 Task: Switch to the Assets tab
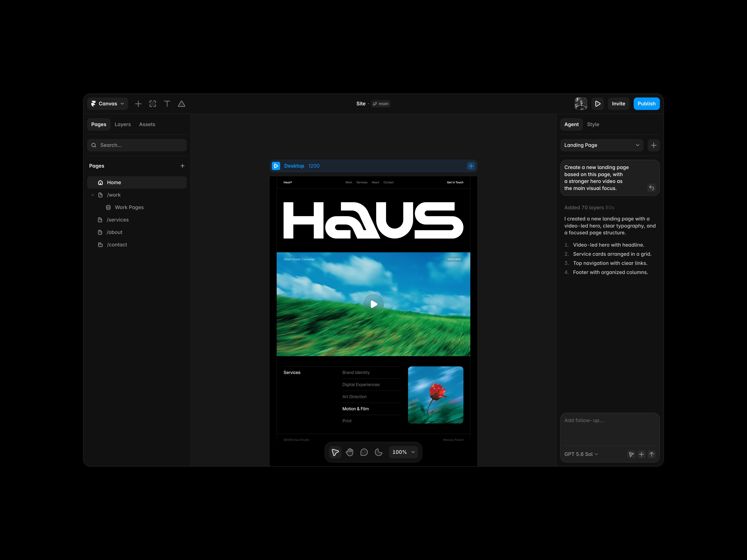pos(147,124)
